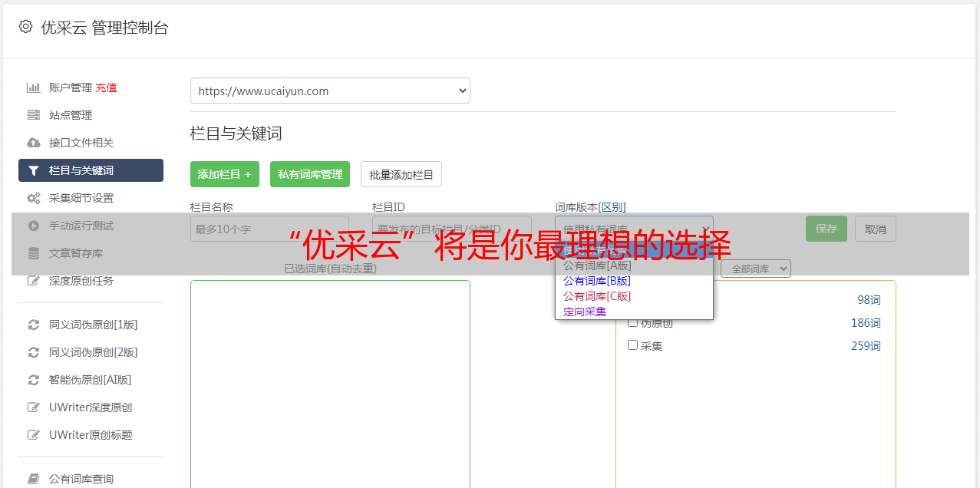Click the book icon for 公有词库查询
The image size is (980, 488).
(33, 479)
